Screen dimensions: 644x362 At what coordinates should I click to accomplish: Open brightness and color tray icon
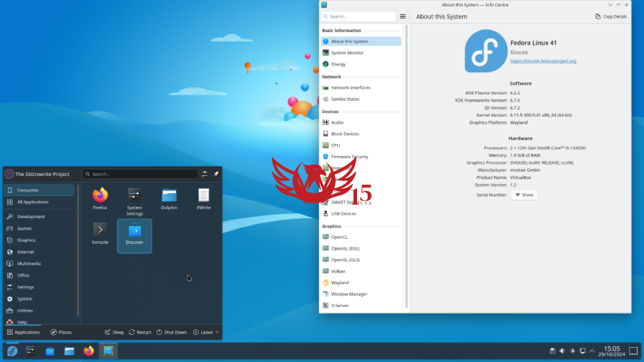pyautogui.click(x=572, y=351)
